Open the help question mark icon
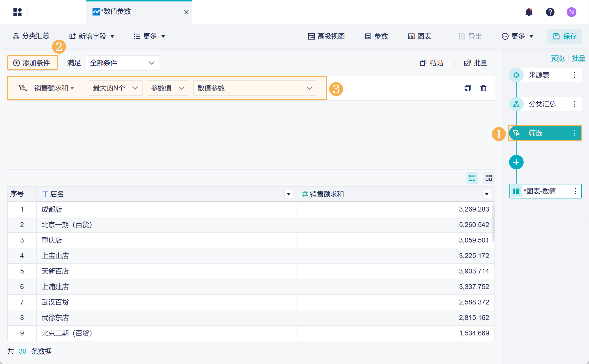The width and height of the screenshot is (589, 364). coord(550,12)
